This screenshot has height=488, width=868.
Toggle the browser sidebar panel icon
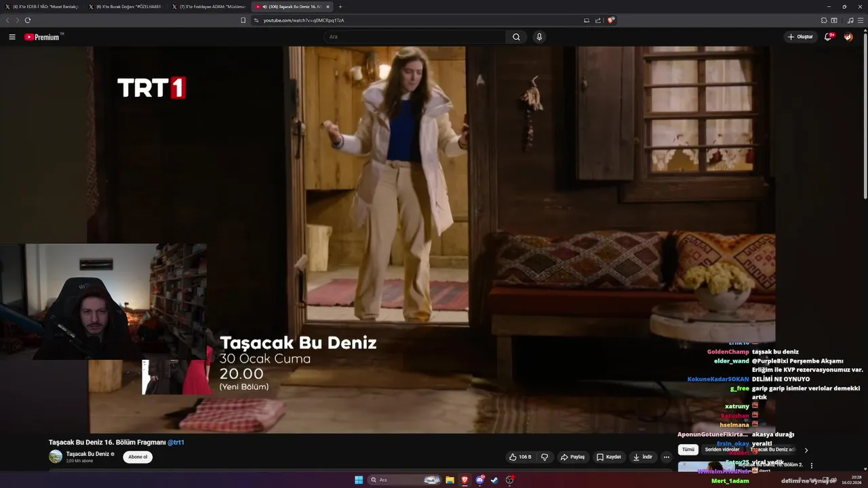coord(834,20)
